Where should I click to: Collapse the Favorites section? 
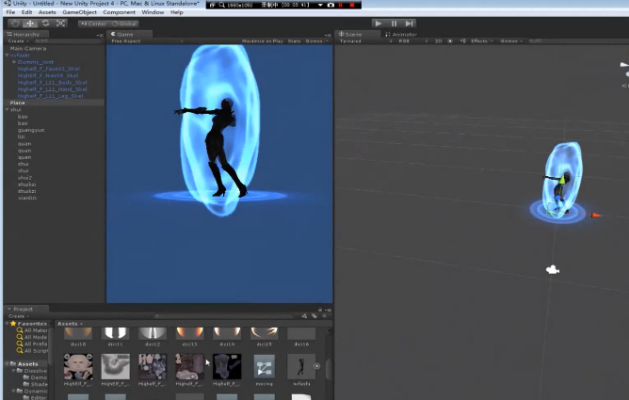7,323
